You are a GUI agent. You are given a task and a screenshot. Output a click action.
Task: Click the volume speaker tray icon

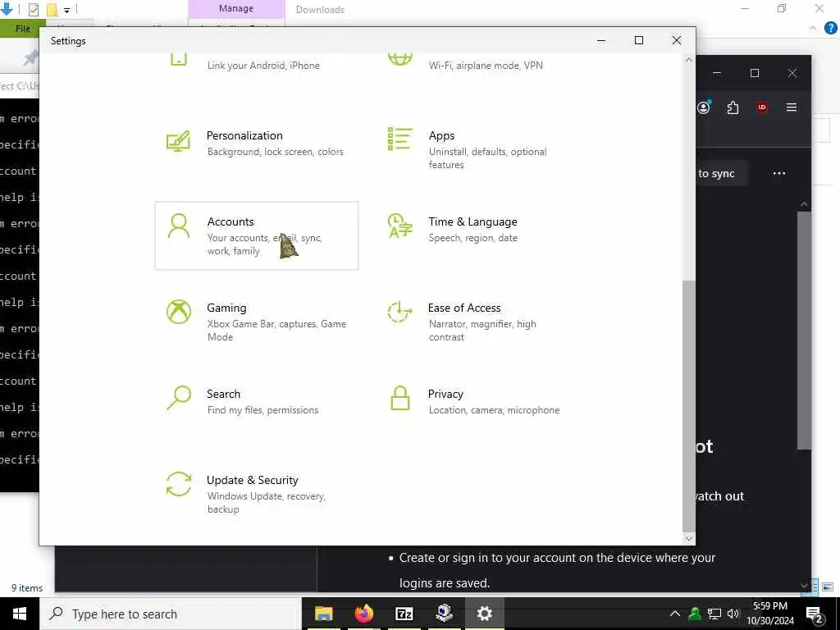pos(733,614)
